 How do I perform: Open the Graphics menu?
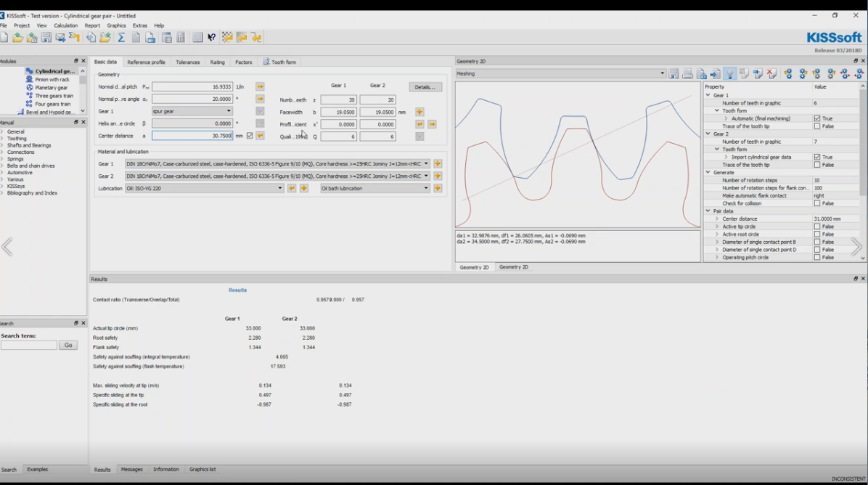coord(116,25)
